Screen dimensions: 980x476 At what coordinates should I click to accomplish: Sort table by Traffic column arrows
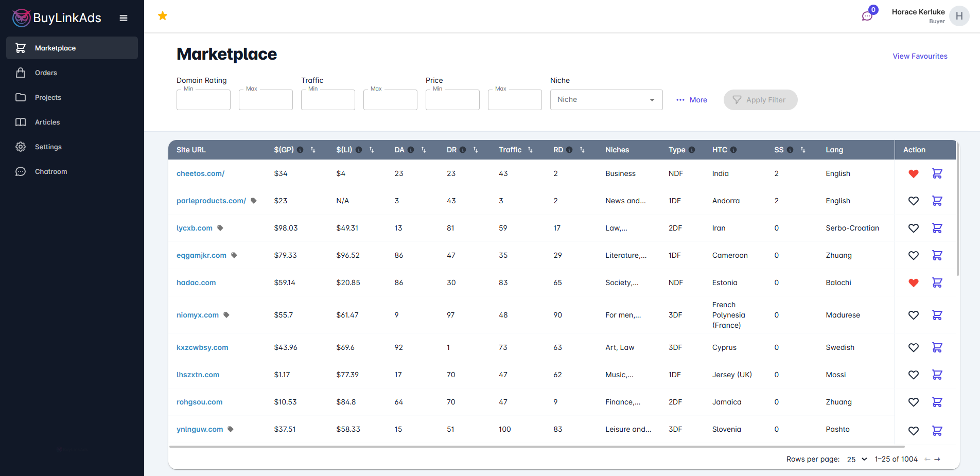coord(530,150)
